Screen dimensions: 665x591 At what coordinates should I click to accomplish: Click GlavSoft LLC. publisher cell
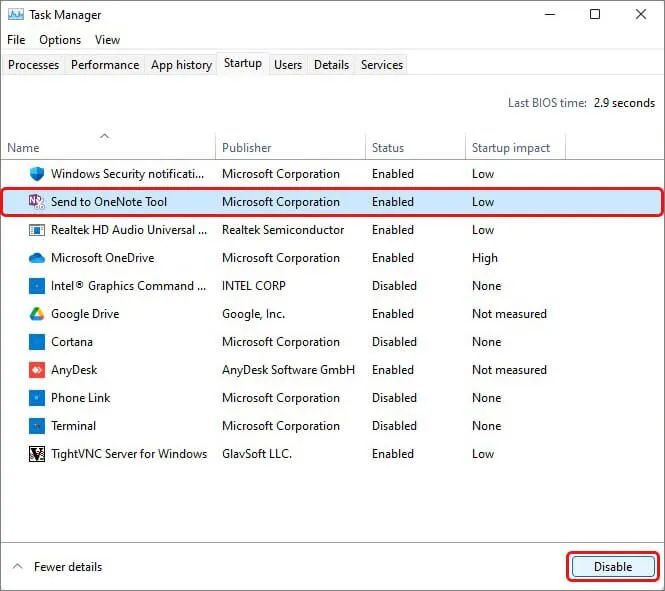tap(257, 454)
